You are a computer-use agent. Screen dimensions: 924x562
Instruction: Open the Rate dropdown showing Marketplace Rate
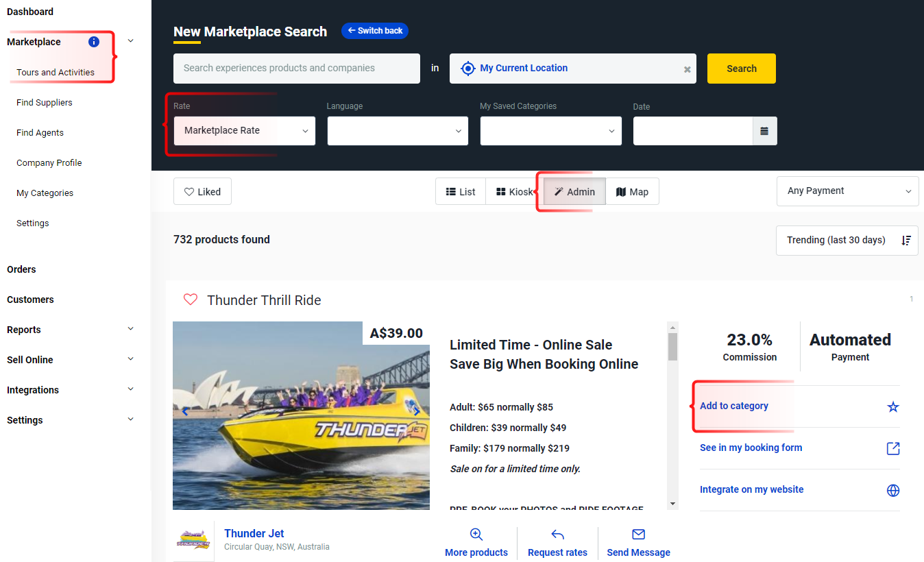[x=245, y=131]
